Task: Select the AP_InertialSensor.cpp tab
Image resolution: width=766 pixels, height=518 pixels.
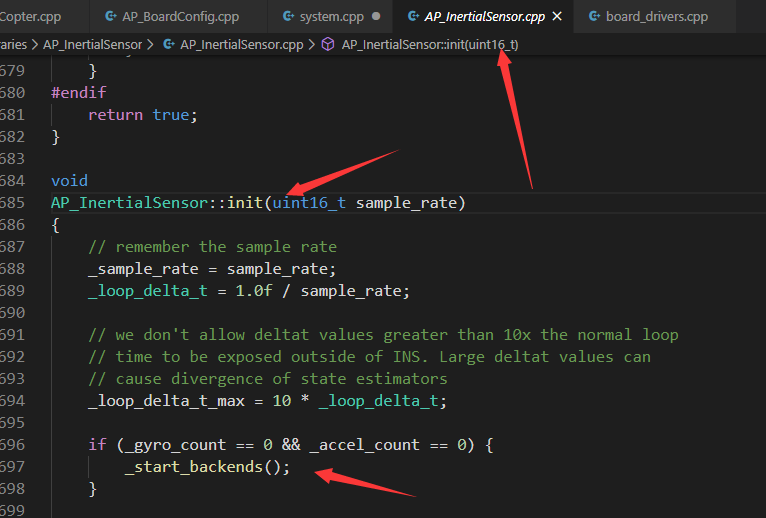Action: 484,17
